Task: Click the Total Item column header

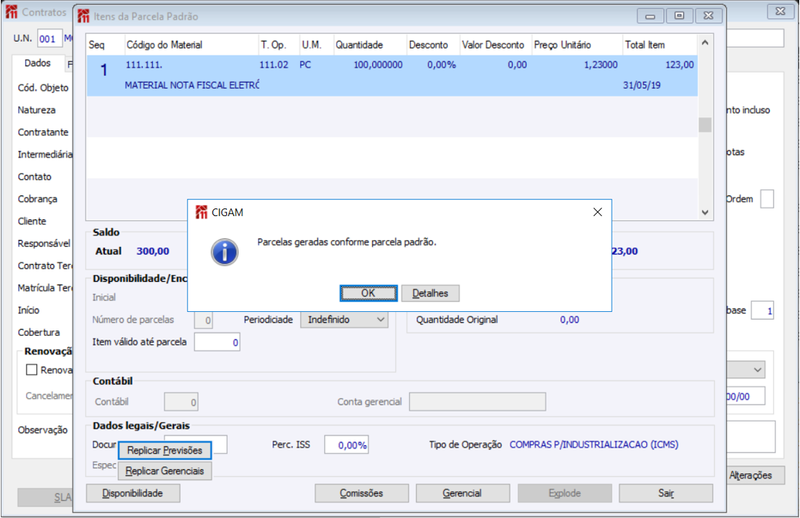Action: tap(660, 45)
